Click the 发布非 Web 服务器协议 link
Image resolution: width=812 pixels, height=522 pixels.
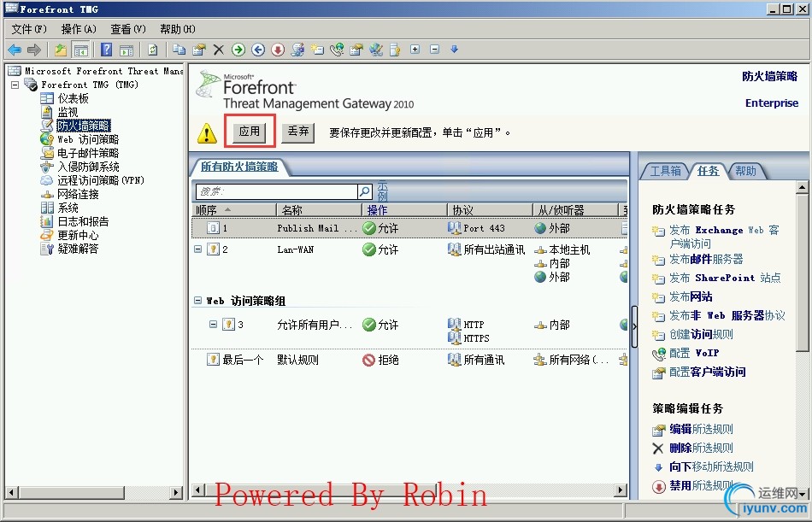pyautogui.click(x=727, y=316)
